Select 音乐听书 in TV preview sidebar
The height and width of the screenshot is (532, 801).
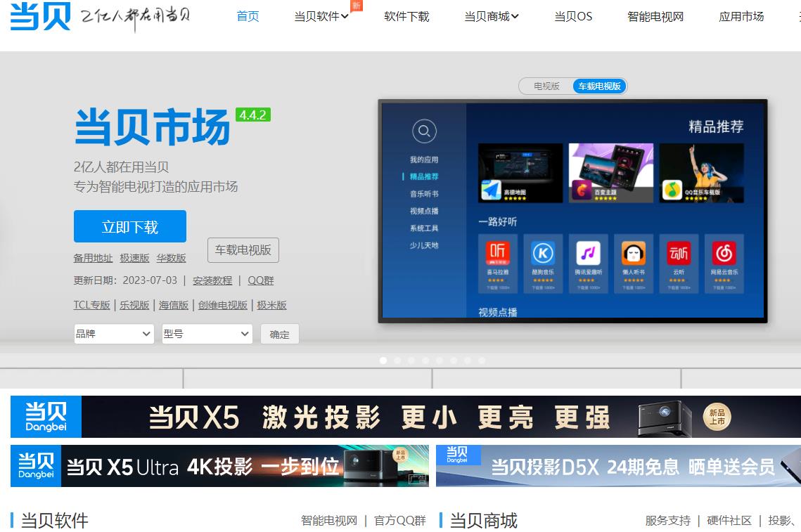(424, 194)
